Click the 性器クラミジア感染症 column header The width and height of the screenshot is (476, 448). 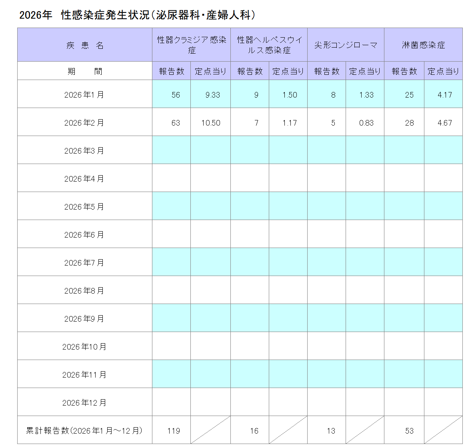191,45
